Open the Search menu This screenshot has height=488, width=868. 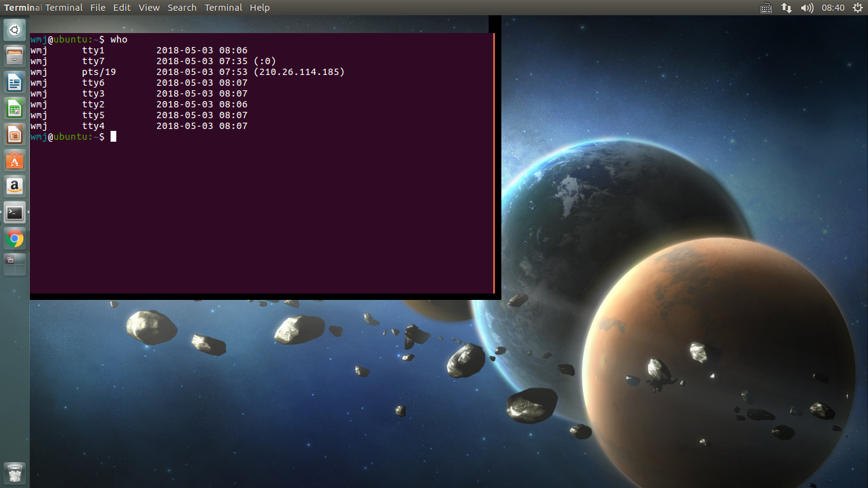pyautogui.click(x=182, y=8)
